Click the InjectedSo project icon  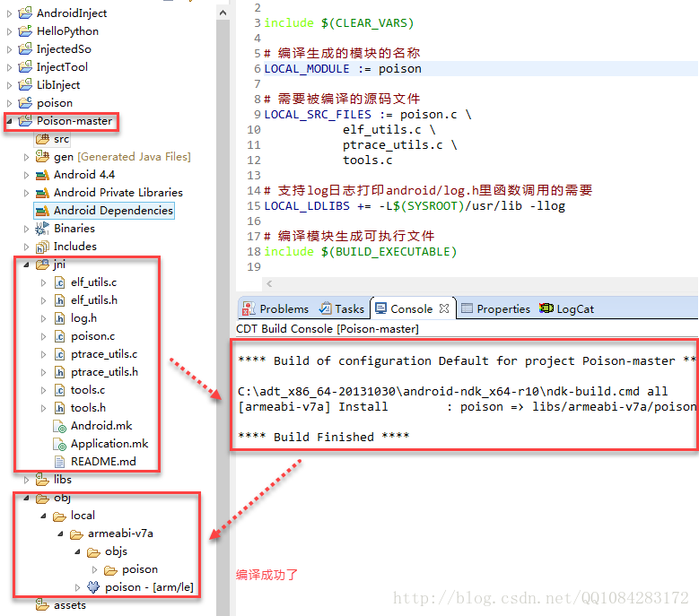click(x=25, y=48)
